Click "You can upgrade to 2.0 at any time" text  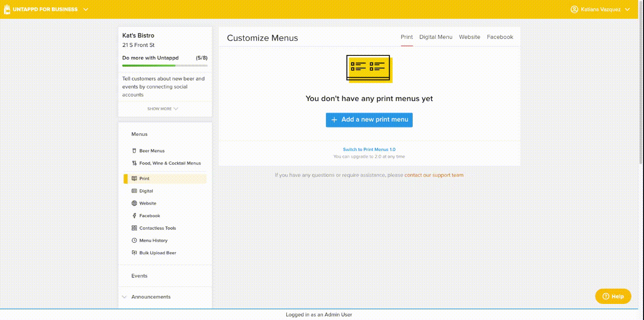tap(369, 157)
